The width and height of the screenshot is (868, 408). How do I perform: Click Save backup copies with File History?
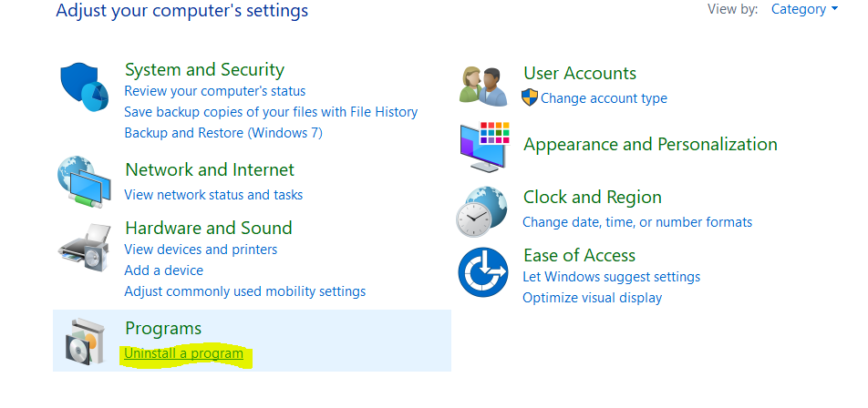[271, 112]
